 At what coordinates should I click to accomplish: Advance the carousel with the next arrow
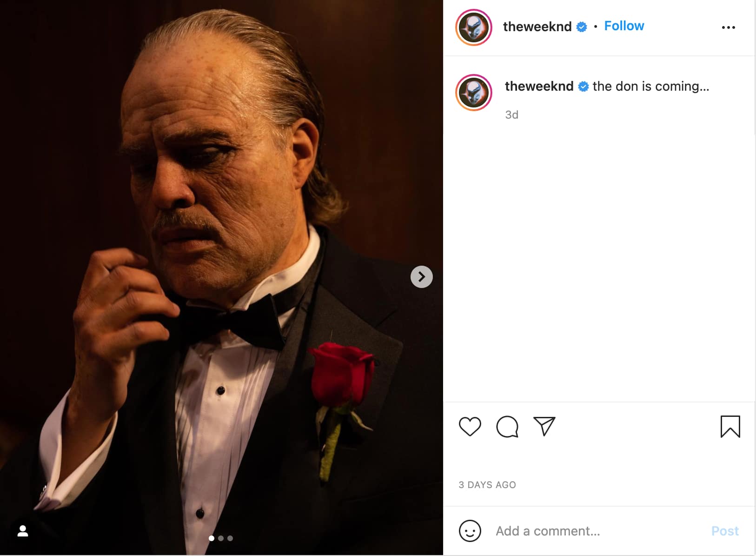tap(421, 276)
